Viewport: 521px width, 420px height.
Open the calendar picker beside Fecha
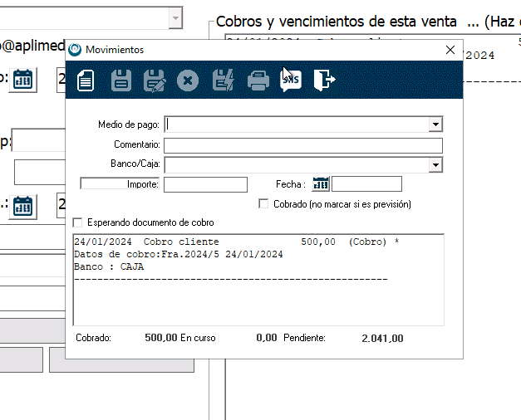point(321,184)
